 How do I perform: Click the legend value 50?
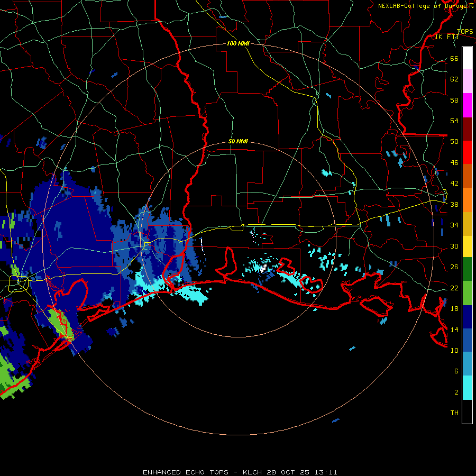click(454, 142)
